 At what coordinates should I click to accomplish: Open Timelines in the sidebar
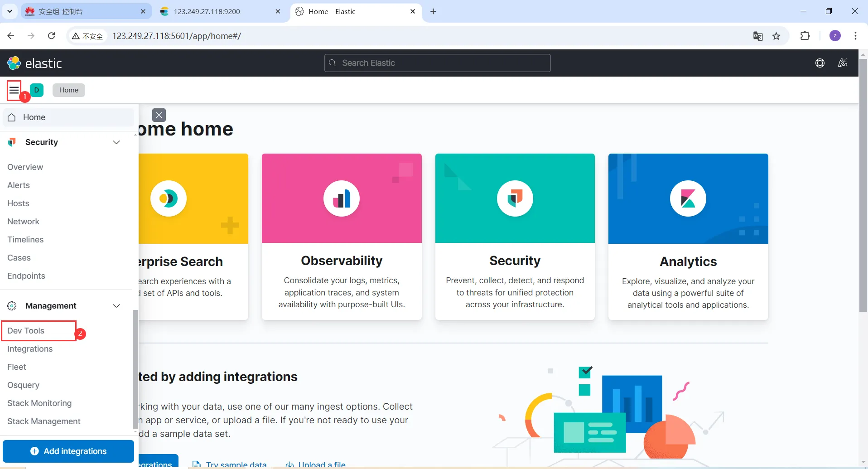point(25,240)
